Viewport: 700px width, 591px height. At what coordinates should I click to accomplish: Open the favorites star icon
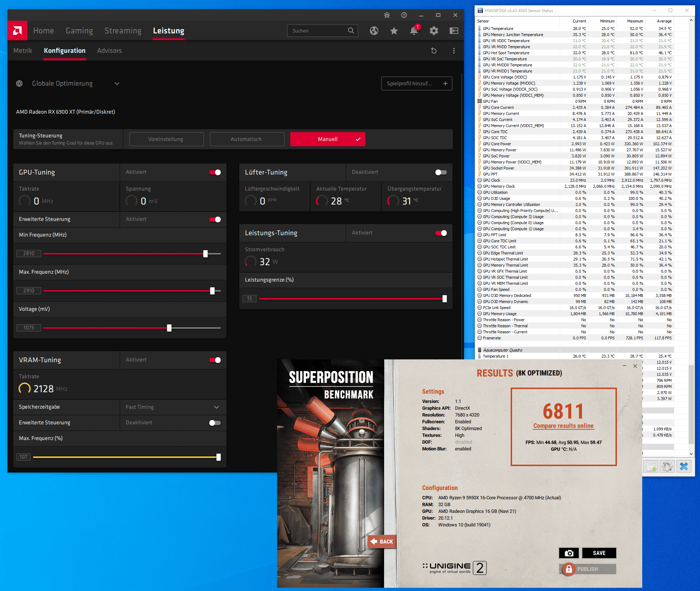(394, 31)
